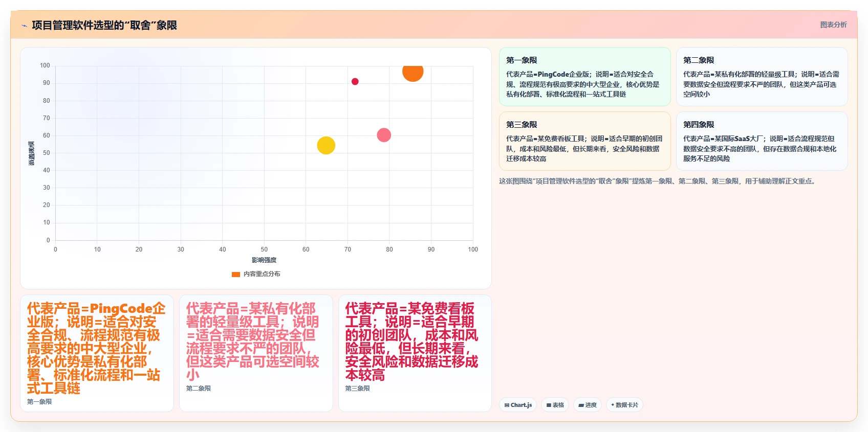Click the star icon in 数据卡片 chip
The image size is (868, 432).
coord(613,405)
